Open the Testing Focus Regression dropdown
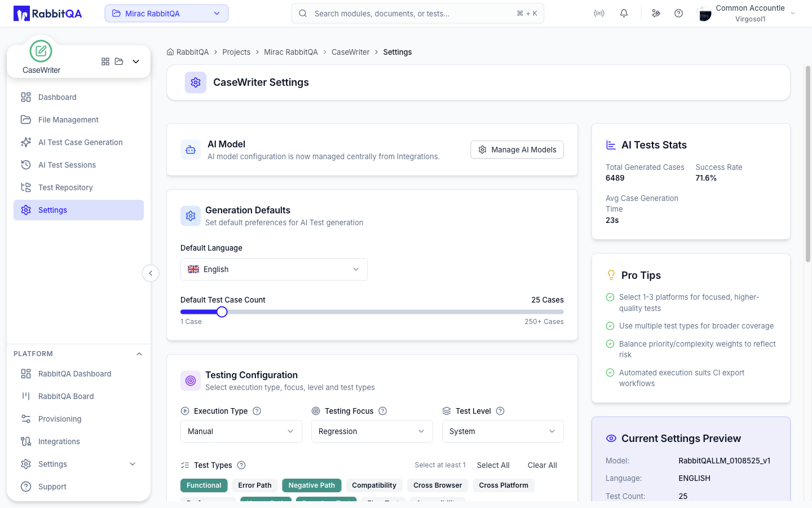812x508 pixels. click(x=372, y=431)
